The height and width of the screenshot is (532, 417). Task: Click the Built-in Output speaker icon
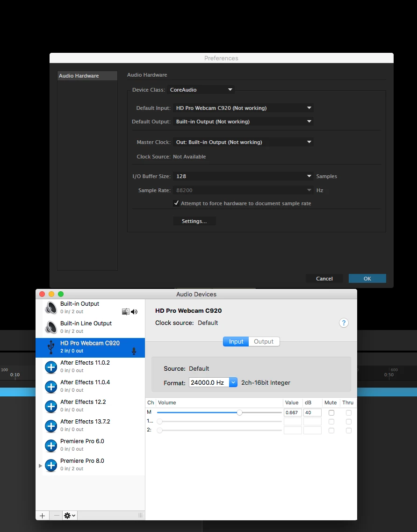click(x=51, y=308)
